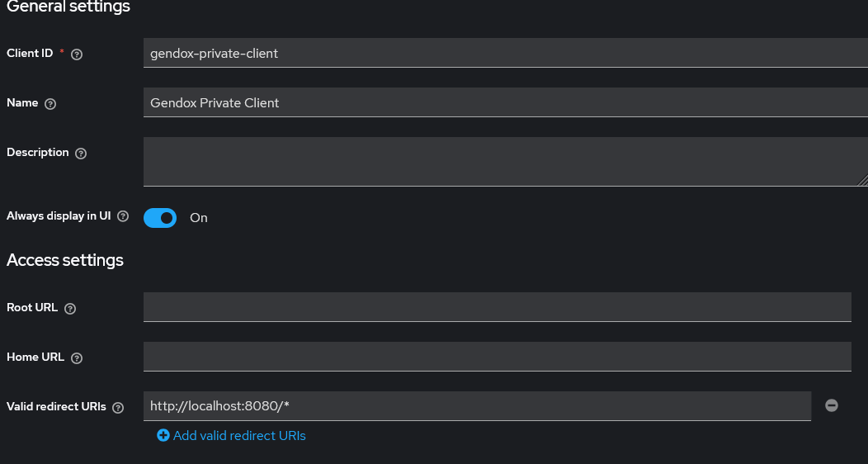Show help for the Description field

[81, 154]
